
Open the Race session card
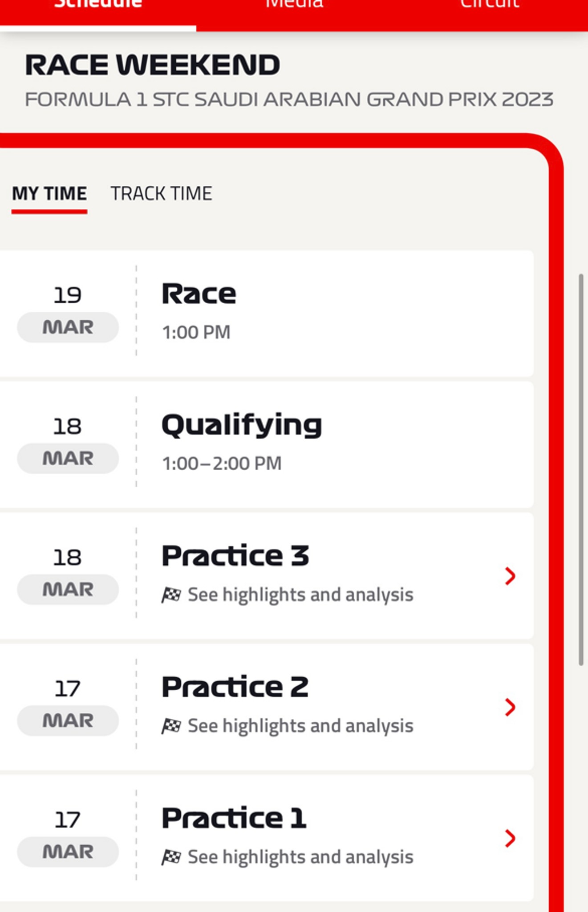pyautogui.click(x=267, y=313)
